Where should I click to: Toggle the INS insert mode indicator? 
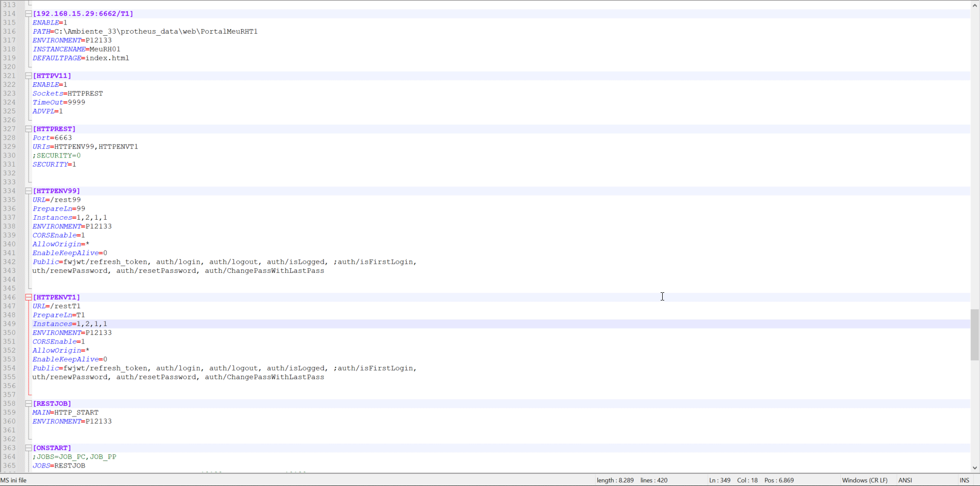(x=964, y=480)
